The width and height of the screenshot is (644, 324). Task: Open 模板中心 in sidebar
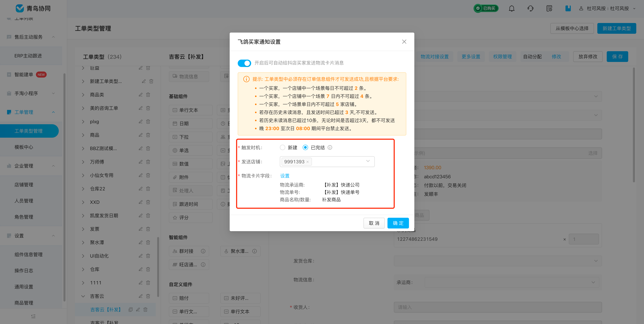click(x=24, y=147)
